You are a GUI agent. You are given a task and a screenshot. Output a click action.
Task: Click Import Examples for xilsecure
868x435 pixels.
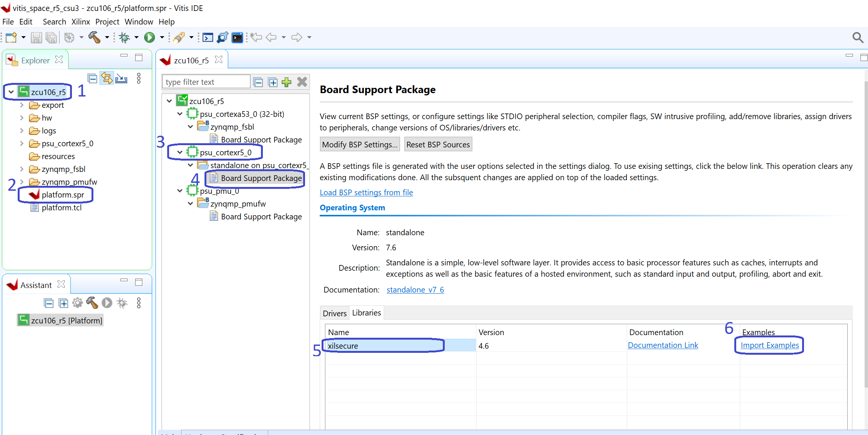tap(770, 345)
